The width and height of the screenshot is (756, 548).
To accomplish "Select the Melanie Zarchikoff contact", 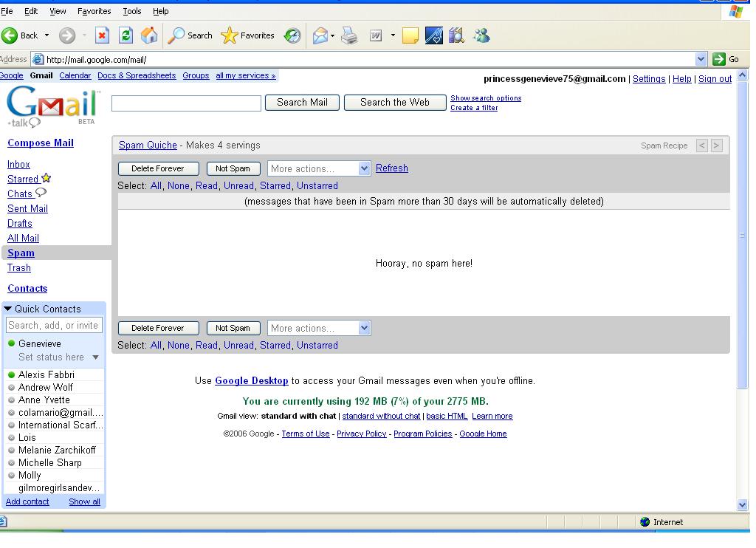I will (57, 450).
